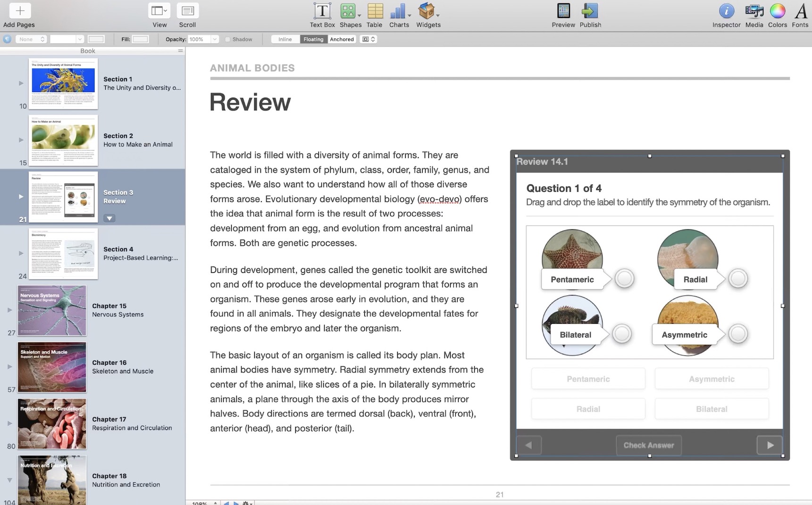Click the widget's previous question arrow
812x505 pixels.
pos(529,445)
